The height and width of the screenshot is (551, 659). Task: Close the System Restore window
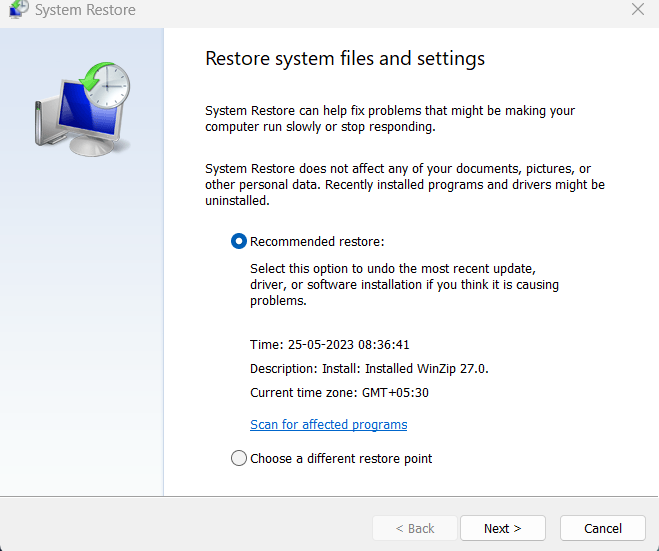click(x=637, y=10)
